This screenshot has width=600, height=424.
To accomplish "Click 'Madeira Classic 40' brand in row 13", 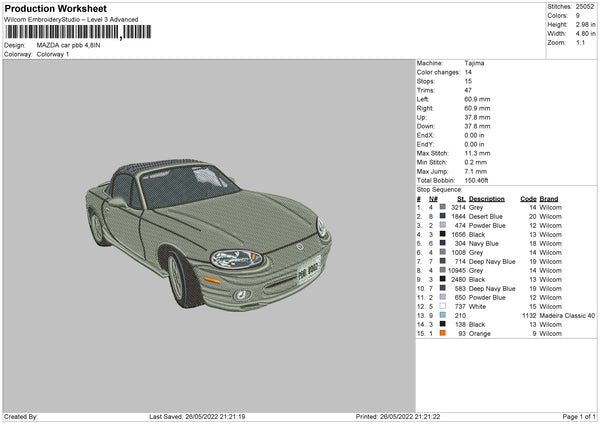I will coord(567,316).
